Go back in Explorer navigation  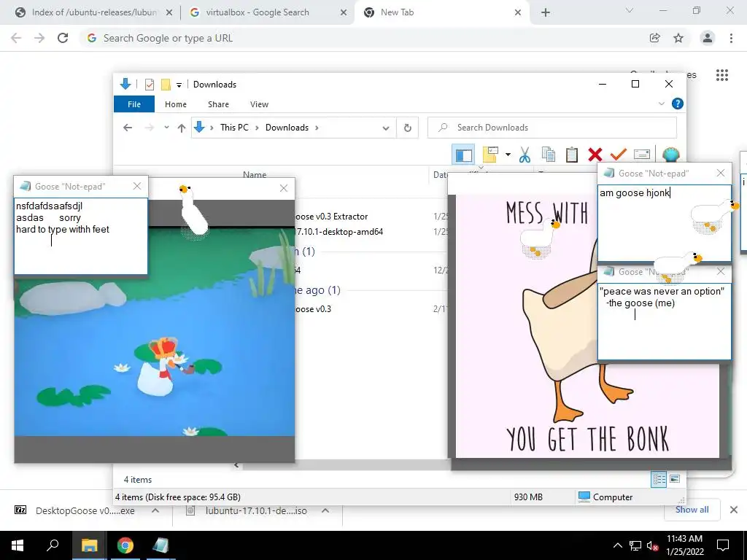point(127,128)
